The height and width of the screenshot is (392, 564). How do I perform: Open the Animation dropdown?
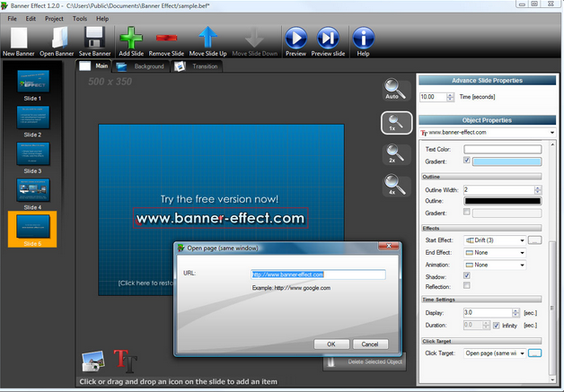[x=495, y=265]
